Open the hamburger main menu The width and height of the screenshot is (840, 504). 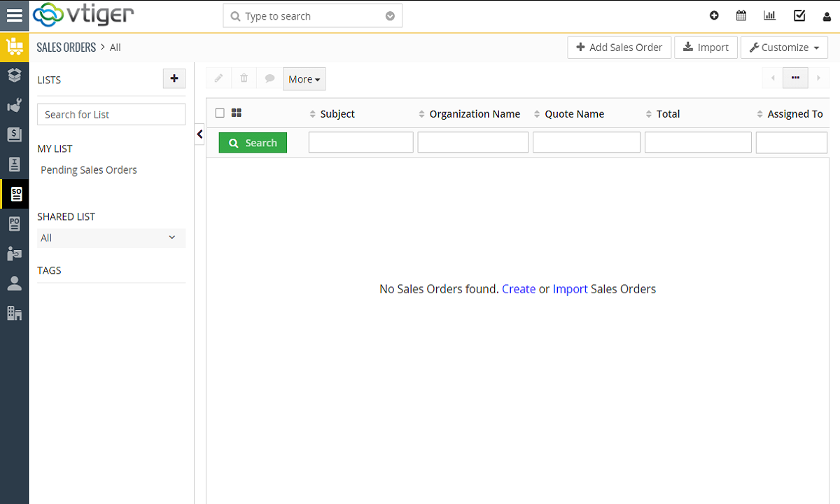pos(14,16)
